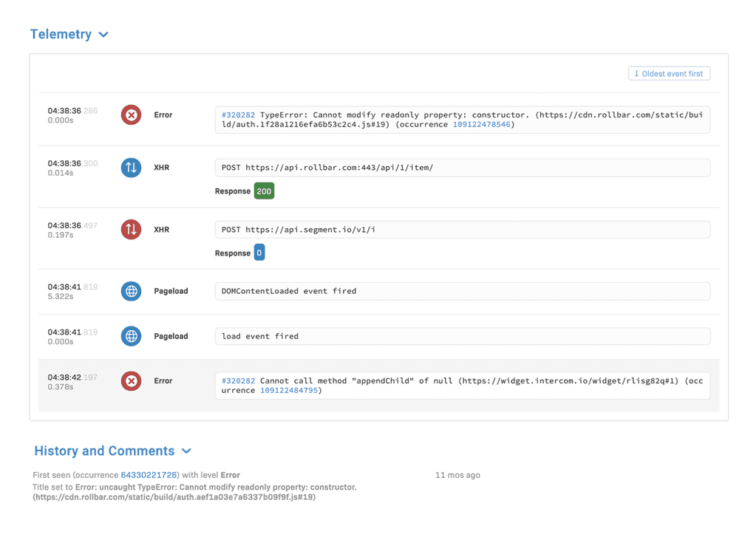Click the globe icon beside load event fired

click(x=131, y=336)
